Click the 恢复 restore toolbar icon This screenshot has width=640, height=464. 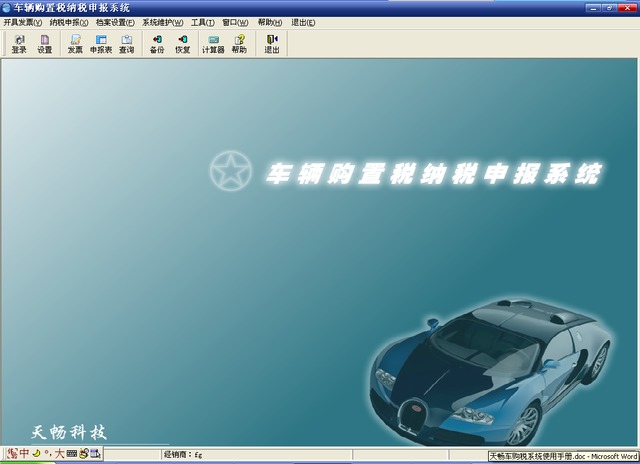(182, 44)
